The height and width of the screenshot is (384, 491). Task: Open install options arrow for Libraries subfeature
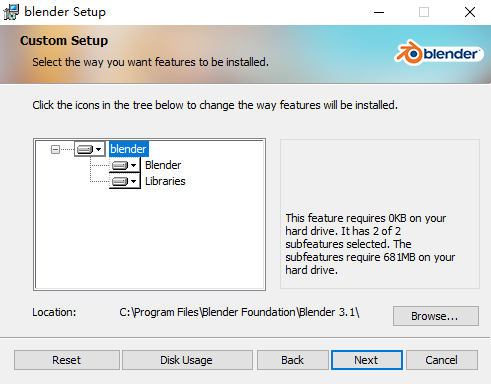point(133,181)
